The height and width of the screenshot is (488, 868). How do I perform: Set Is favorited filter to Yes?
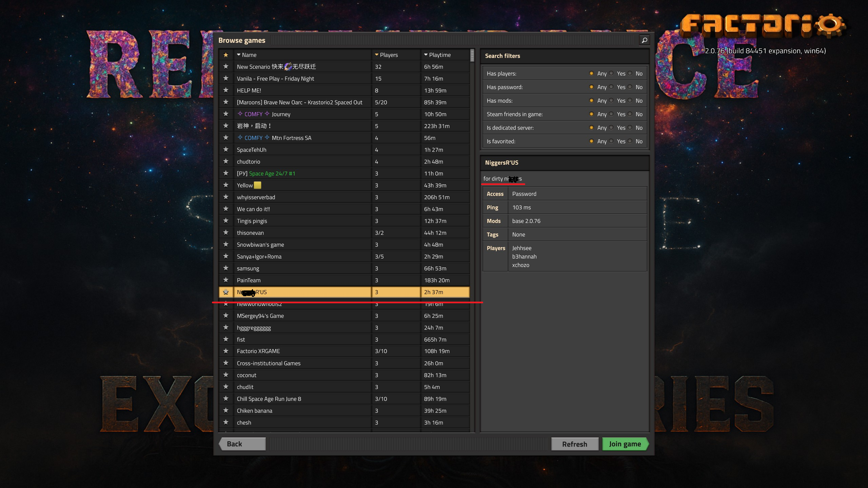tap(611, 141)
